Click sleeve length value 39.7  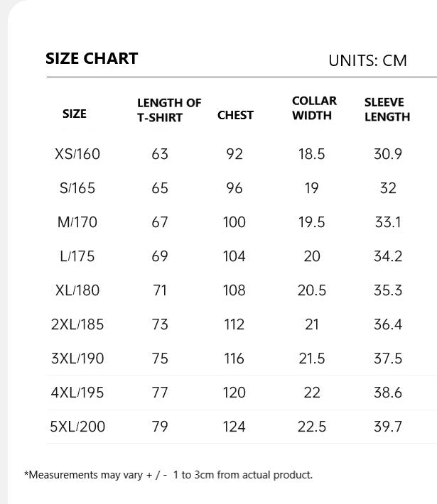pos(388,427)
